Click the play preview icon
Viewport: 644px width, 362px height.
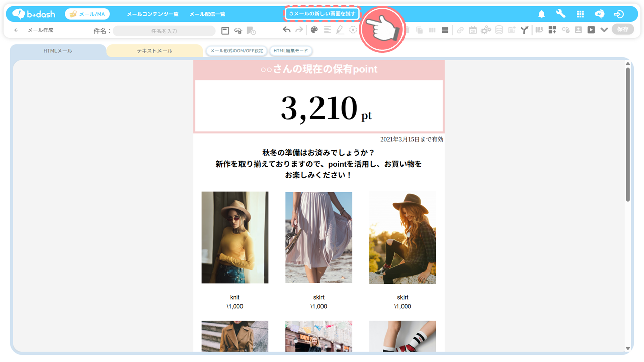[591, 30]
